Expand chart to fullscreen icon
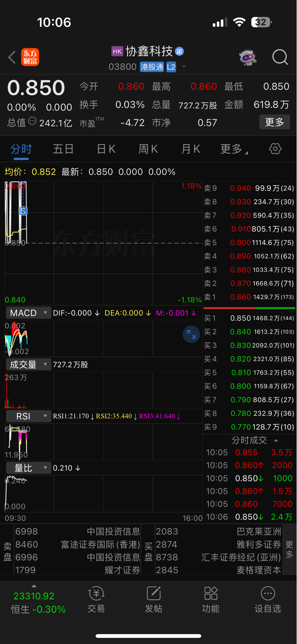 point(191,334)
